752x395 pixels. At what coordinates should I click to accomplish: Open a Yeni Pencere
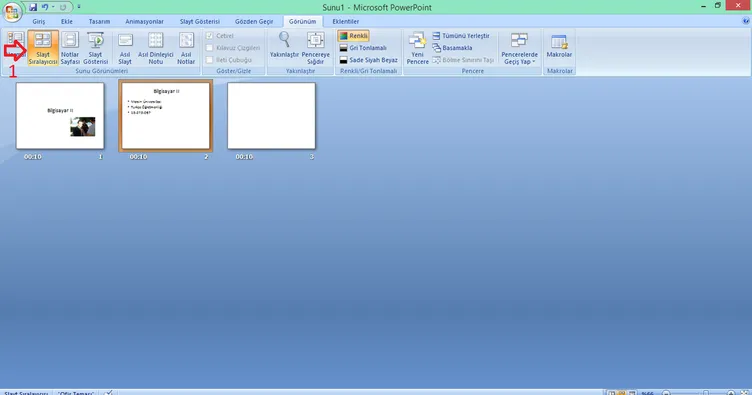pos(418,48)
